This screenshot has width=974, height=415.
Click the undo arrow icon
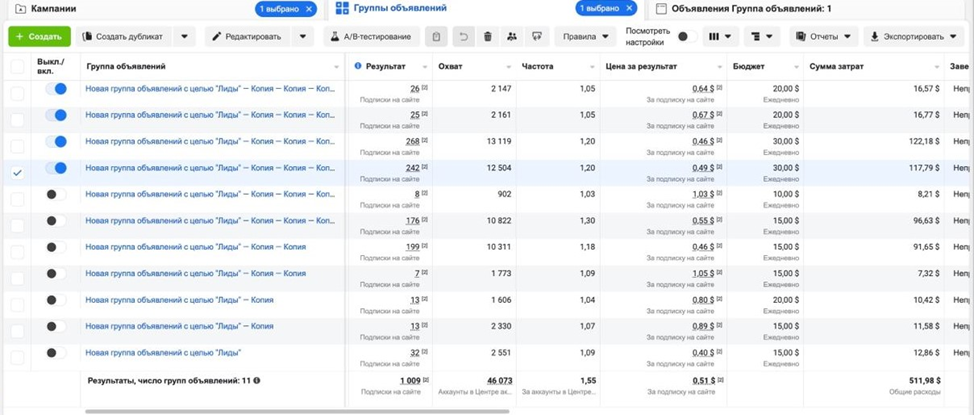click(x=463, y=37)
